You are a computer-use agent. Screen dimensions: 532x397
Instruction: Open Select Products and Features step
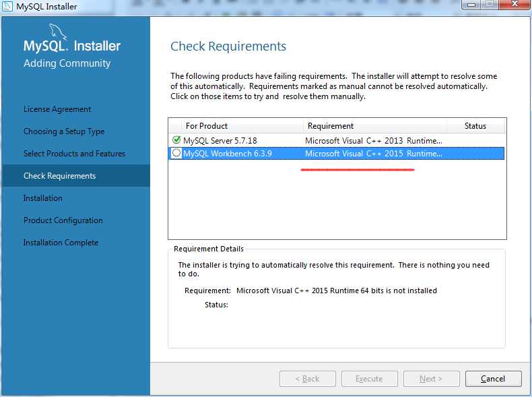coord(74,154)
